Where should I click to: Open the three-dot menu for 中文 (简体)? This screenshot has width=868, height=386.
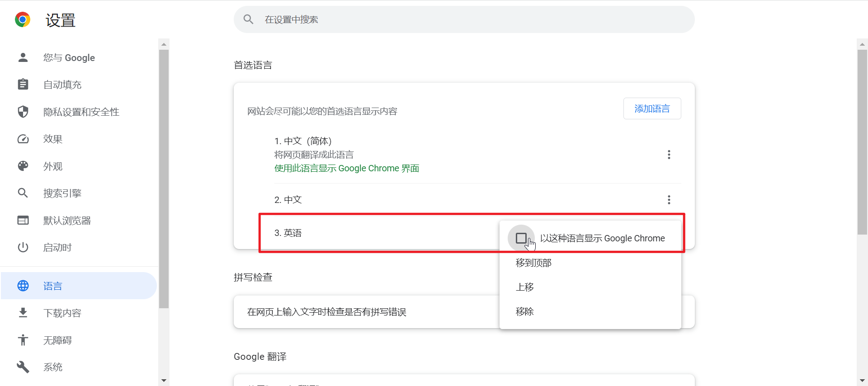click(x=669, y=155)
